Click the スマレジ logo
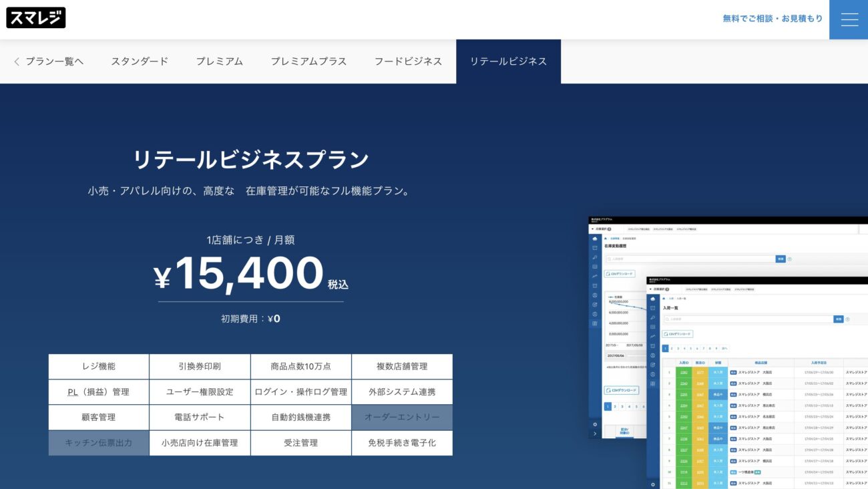This screenshot has height=489, width=868. 36,18
